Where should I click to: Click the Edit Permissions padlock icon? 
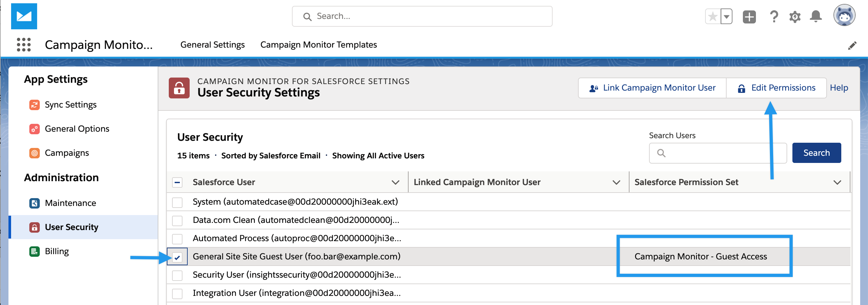(741, 88)
